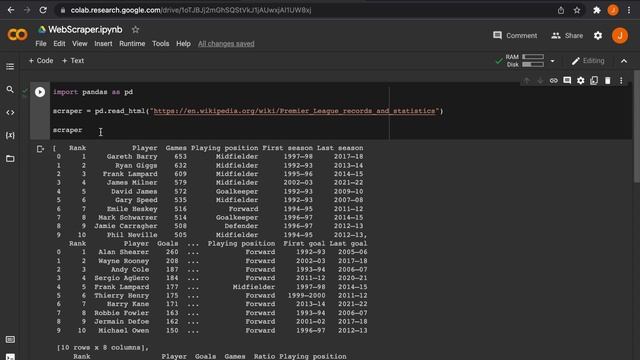Add a comment to cell icon

tap(567, 81)
